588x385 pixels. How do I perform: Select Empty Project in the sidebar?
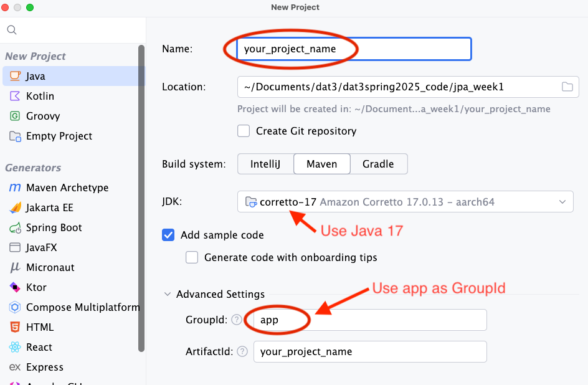59,136
